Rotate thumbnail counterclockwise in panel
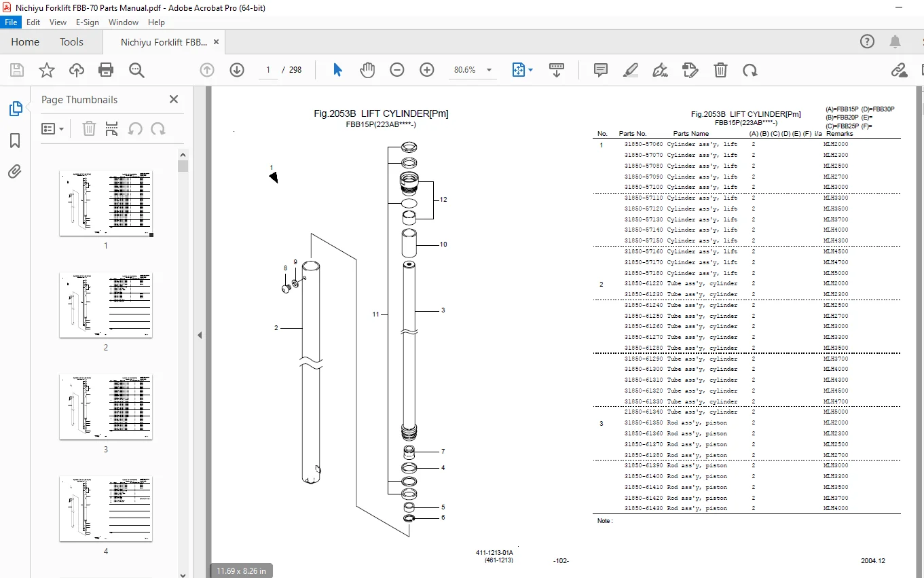 135,128
